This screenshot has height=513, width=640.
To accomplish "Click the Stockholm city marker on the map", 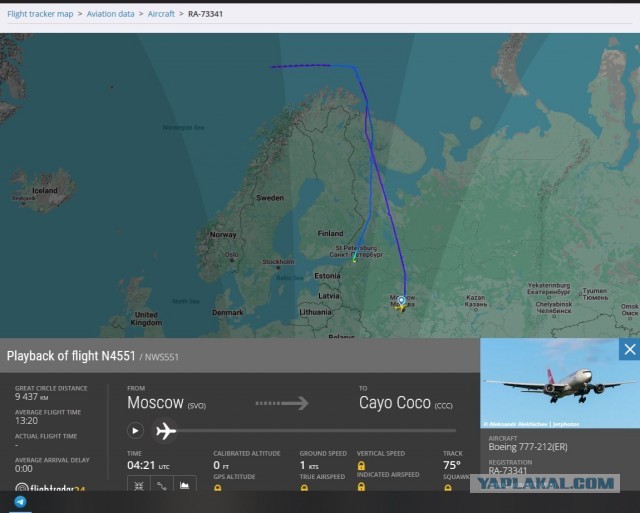I will point(278,268).
